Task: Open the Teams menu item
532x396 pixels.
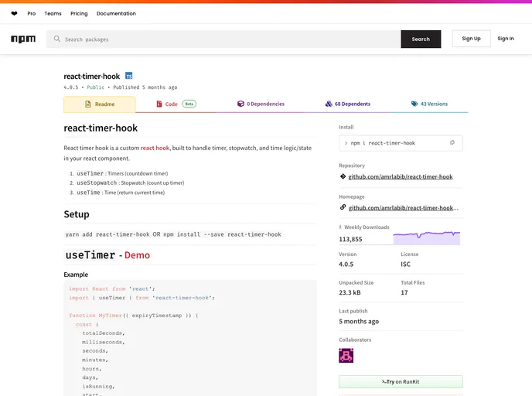Action: click(53, 14)
